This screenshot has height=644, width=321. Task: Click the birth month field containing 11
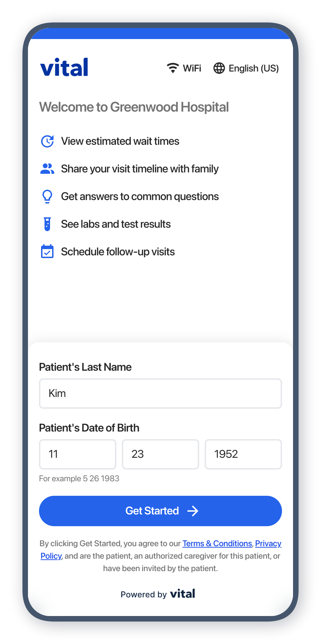(78, 454)
